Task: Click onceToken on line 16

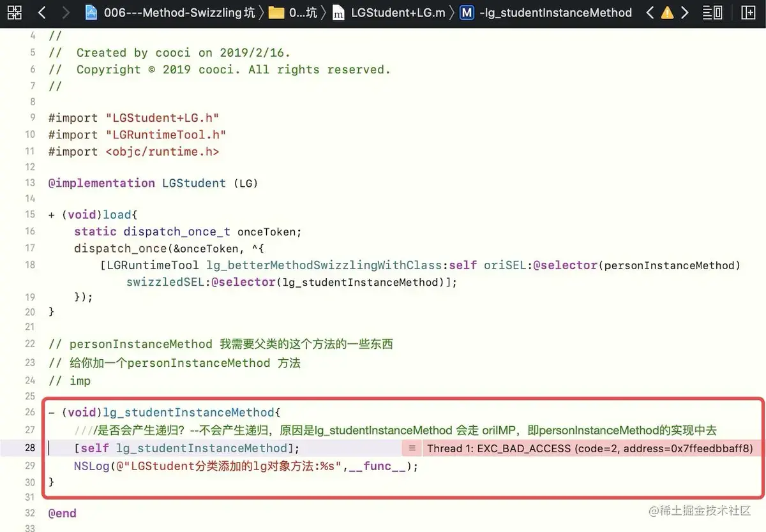Action: coord(266,231)
